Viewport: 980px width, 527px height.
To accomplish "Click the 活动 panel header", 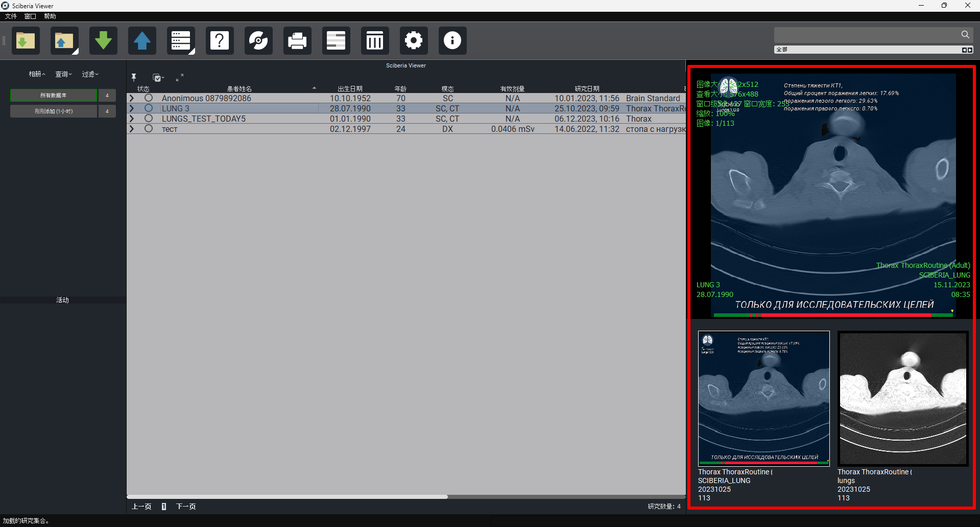I will (63, 300).
